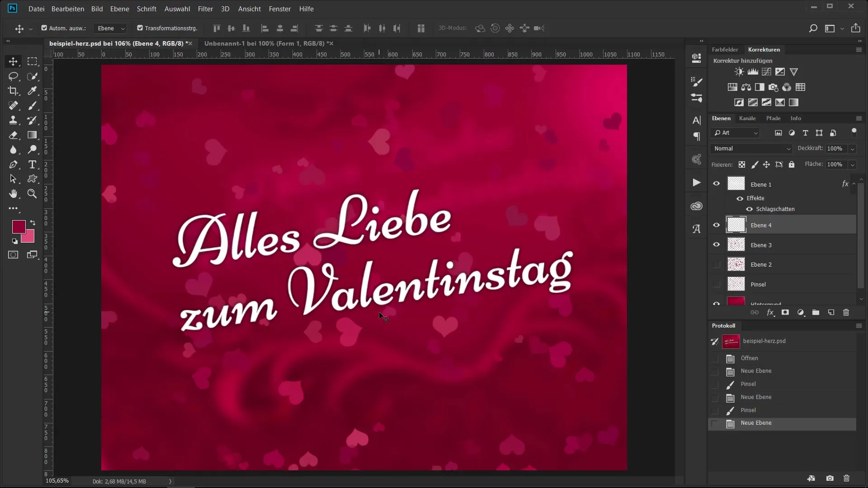Open the fx layer style menu
Screen dimensions: 868x488
coord(770,312)
